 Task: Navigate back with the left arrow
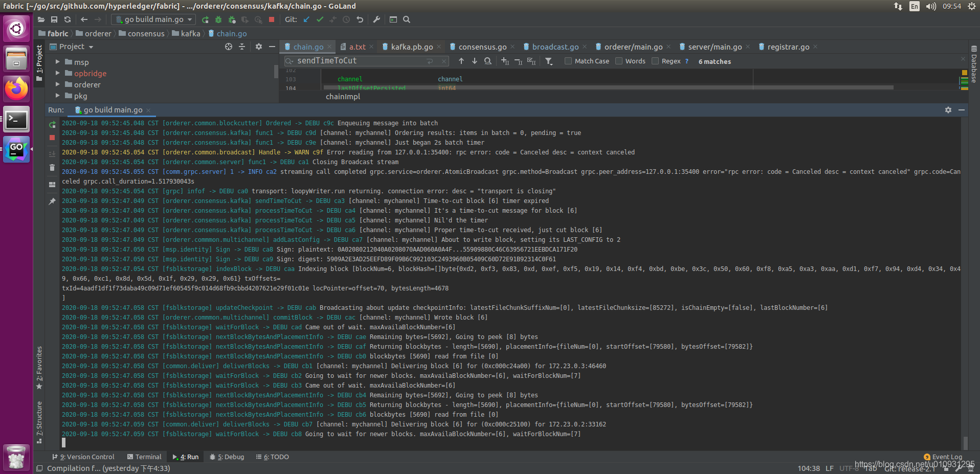click(x=84, y=19)
